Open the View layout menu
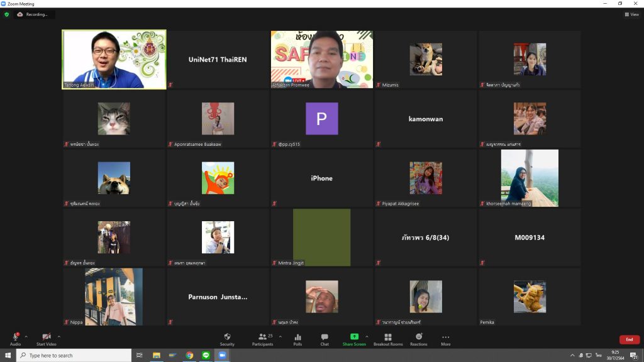The image size is (644, 362). 631,14
